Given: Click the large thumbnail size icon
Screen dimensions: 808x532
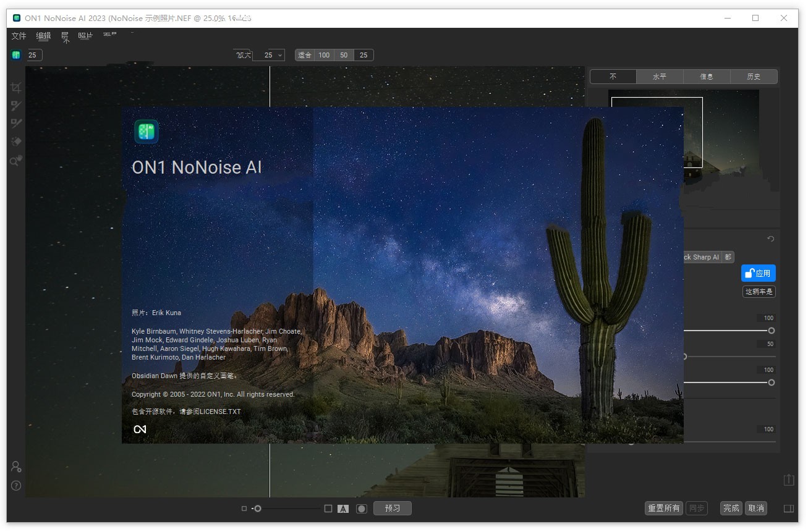Looking at the screenshot, I should tap(328, 509).
